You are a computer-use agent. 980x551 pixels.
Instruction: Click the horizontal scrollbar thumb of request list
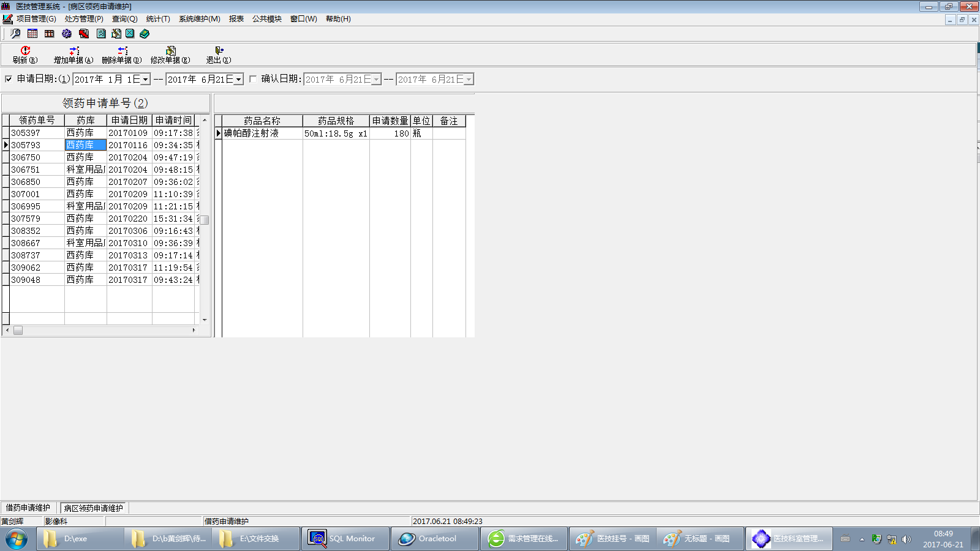tap(18, 331)
